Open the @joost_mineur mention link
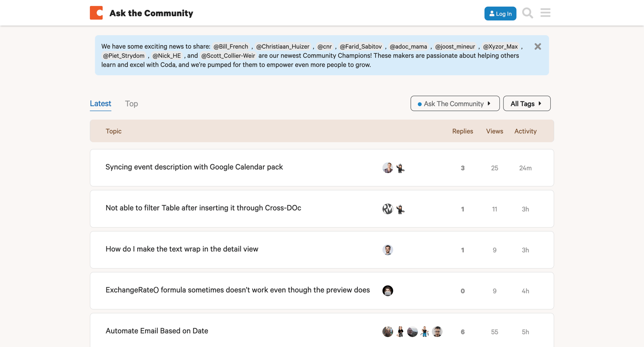 click(455, 46)
